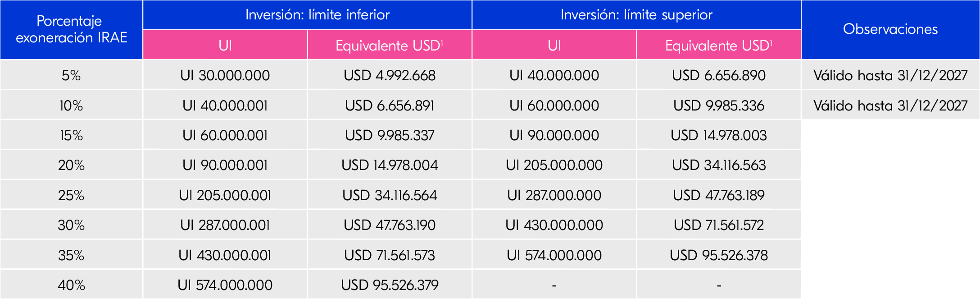The image size is (980, 299).
Task: Select the "UI 60.000.001" cell
Action: tap(225, 135)
